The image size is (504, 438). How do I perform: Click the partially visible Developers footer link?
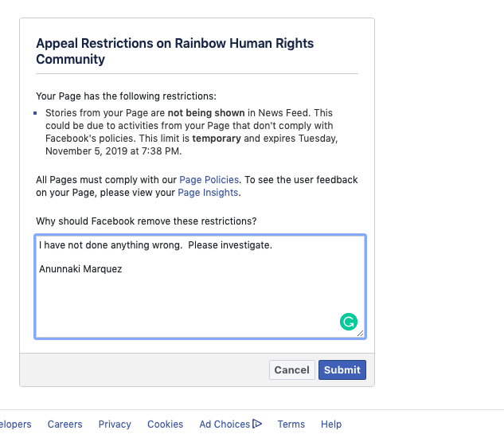[x=14, y=424]
